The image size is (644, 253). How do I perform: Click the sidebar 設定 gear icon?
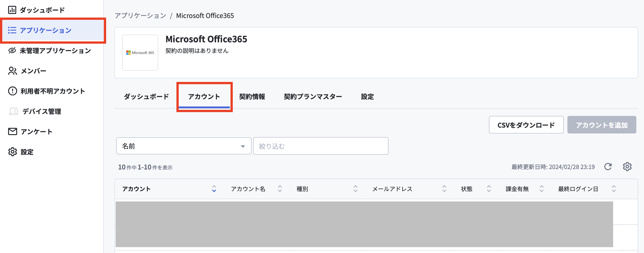[x=12, y=152]
